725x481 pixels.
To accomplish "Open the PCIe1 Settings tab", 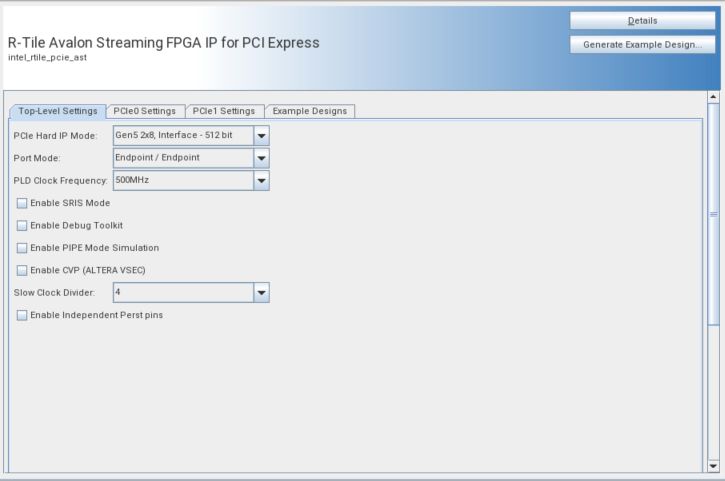I will pos(224,111).
